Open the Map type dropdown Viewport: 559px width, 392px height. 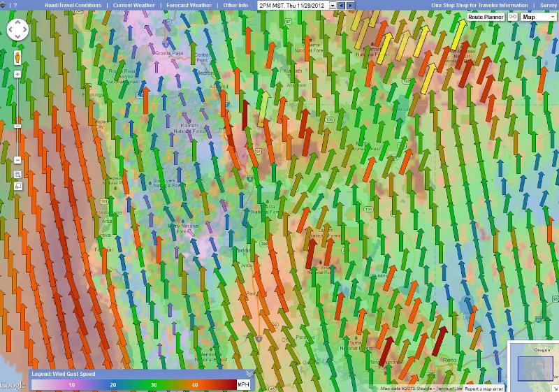coord(537,17)
